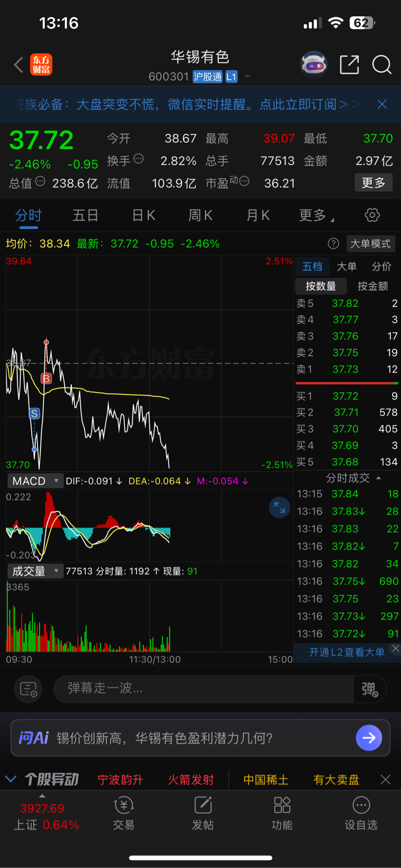This screenshot has width=401, height=868.
Task: Tap 买5 price 37.68 row
Action: point(347,462)
